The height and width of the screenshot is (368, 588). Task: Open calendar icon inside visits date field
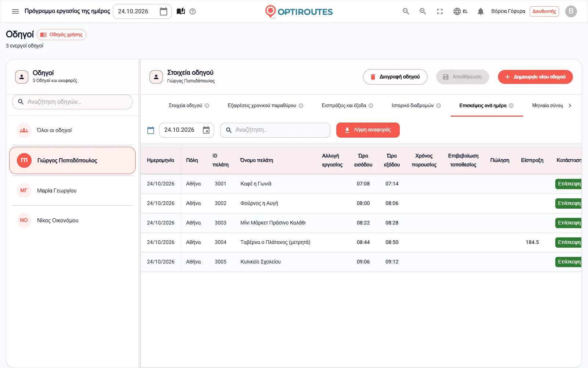point(206,130)
